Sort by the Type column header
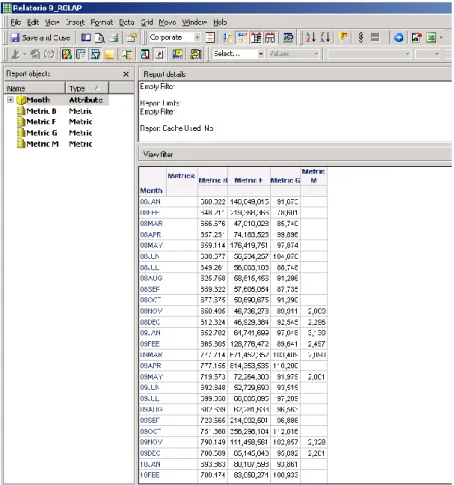The width and height of the screenshot is (454, 485). point(87,88)
